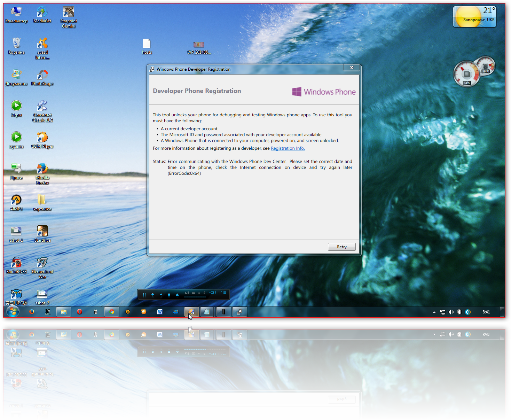The height and width of the screenshot is (420, 511).
Task: Launch Opera from the taskbar
Action: coord(80,312)
